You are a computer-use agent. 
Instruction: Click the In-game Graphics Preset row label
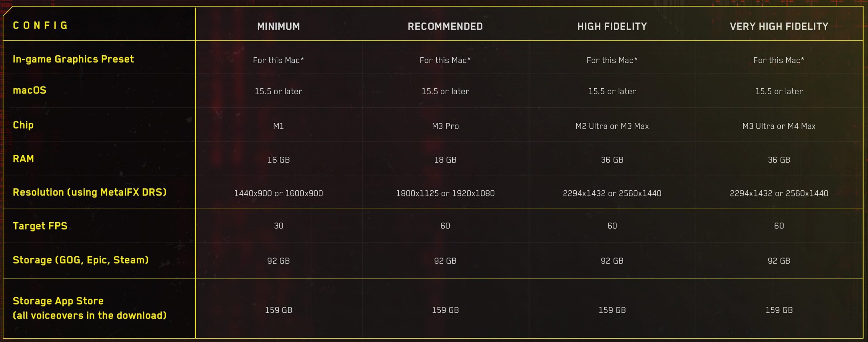[73, 59]
